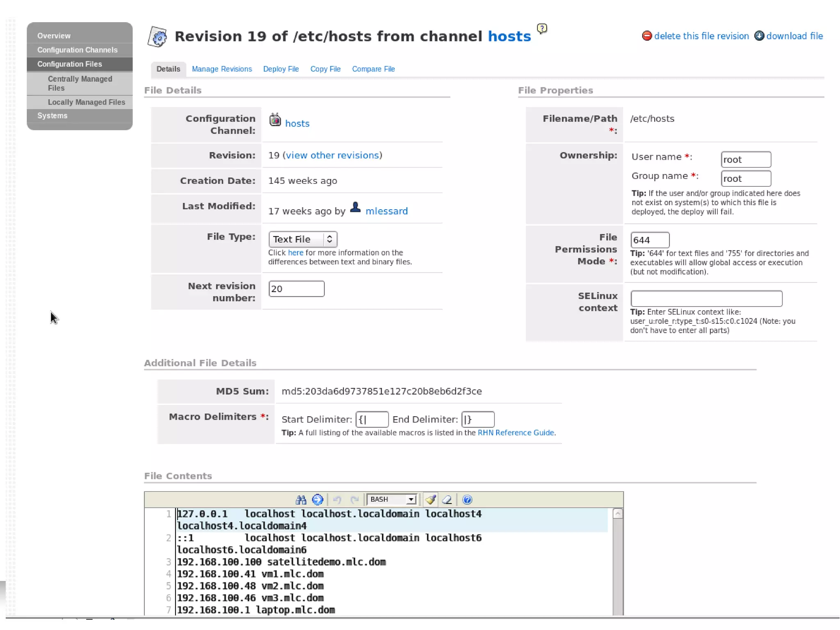Click the '145 weeks ago' creation date
This screenshot has width=840, height=630.
click(303, 181)
